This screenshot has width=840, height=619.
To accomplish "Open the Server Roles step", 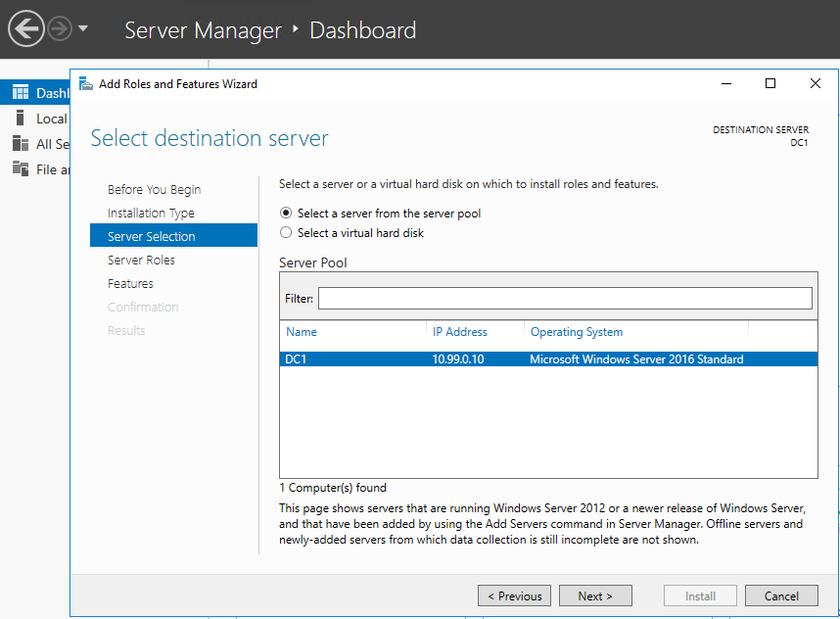I will (x=141, y=261).
